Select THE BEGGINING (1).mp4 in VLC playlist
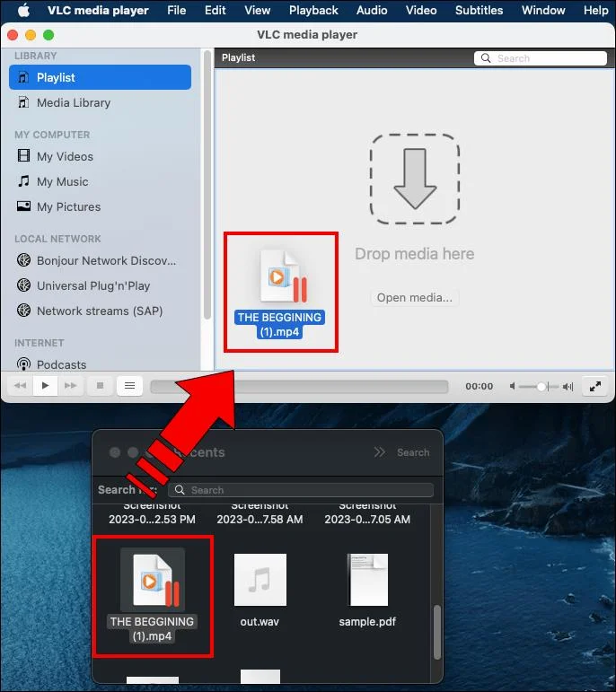 (280, 293)
